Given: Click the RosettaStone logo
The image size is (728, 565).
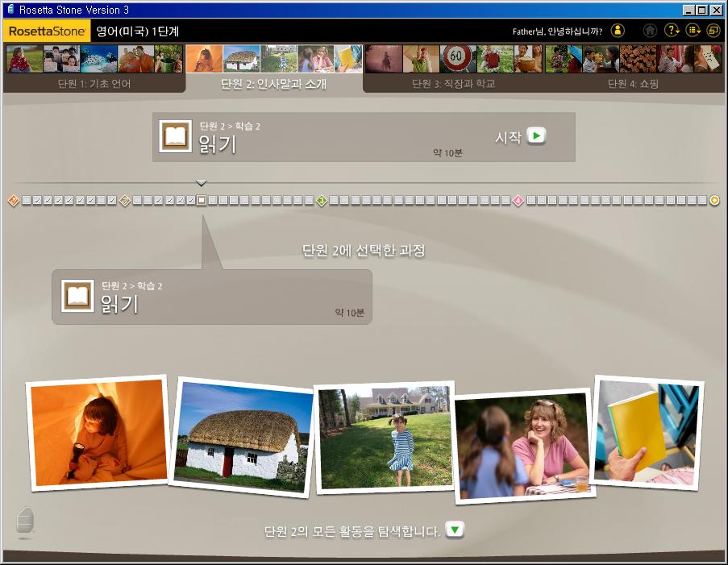Looking at the screenshot, I should pos(47,31).
